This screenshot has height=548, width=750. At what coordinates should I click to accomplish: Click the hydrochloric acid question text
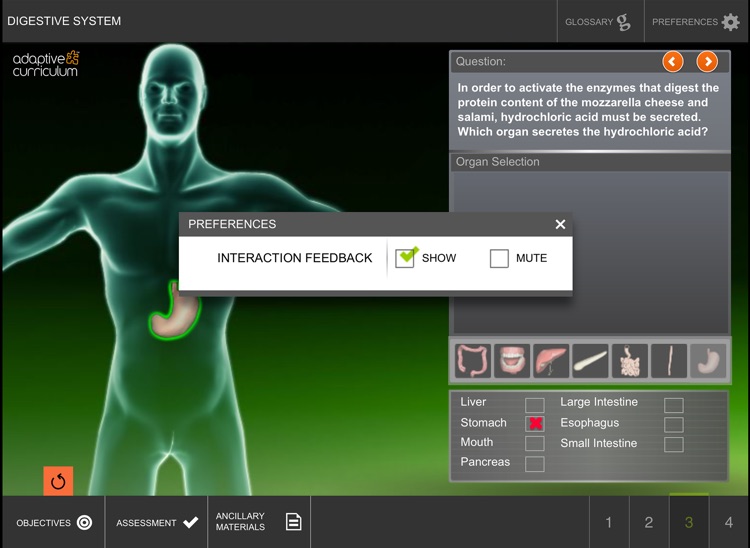point(588,110)
